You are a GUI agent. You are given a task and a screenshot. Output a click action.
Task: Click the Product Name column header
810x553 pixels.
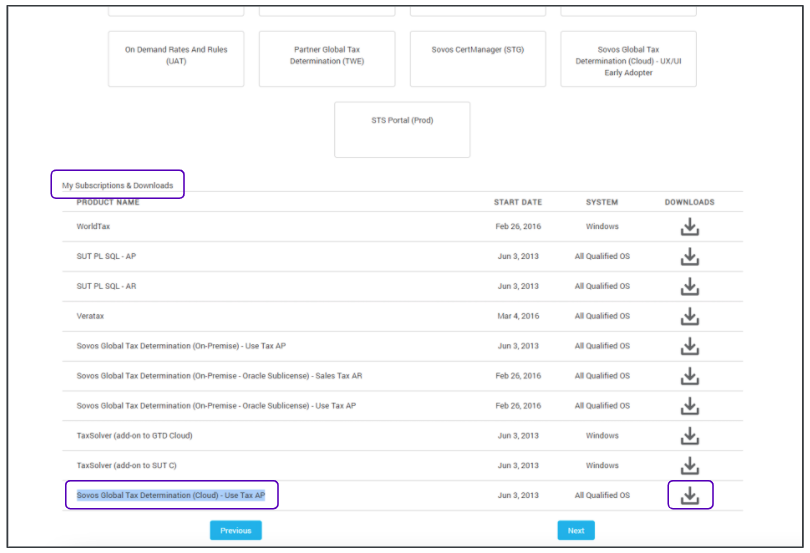(x=108, y=203)
